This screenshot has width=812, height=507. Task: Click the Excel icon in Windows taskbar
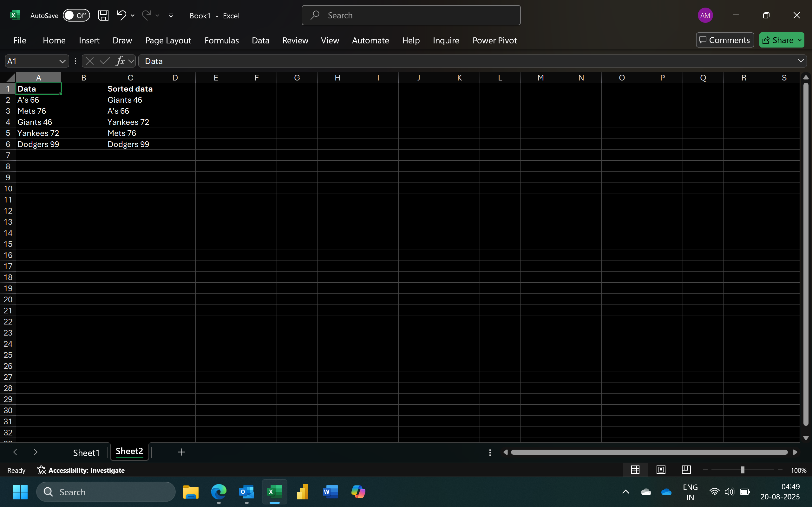click(x=274, y=492)
